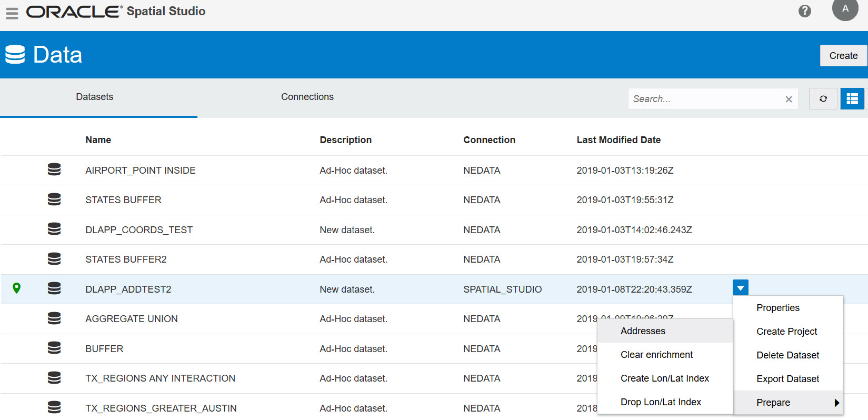Click the green location pin icon
This screenshot has height=420, width=868.
pyautogui.click(x=17, y=288)
